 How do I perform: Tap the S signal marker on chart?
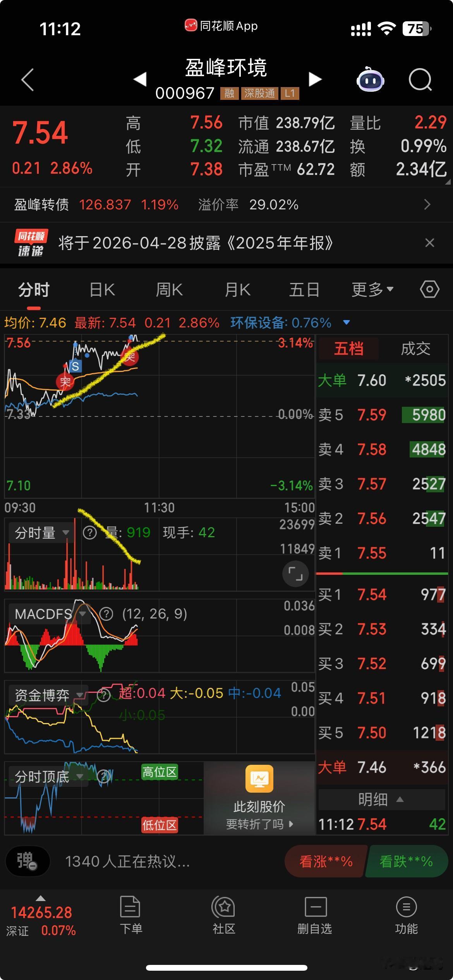(x=75, y=366)
